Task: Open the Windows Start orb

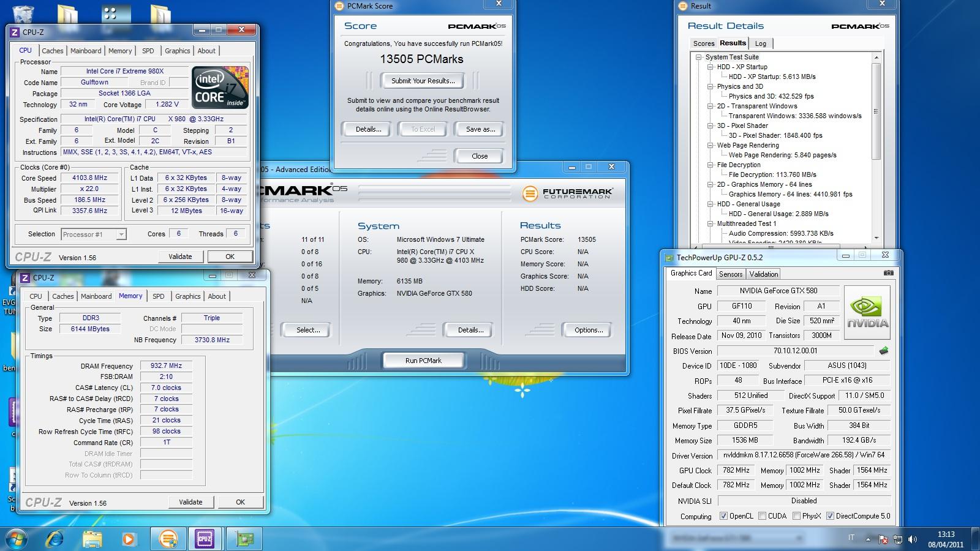Action: 17,539
